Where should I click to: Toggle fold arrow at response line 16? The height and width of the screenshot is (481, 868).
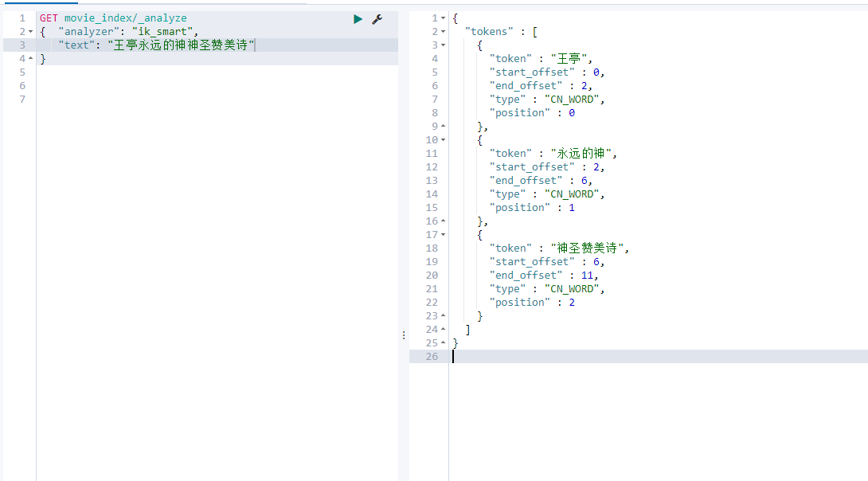(x=443, y=221)
